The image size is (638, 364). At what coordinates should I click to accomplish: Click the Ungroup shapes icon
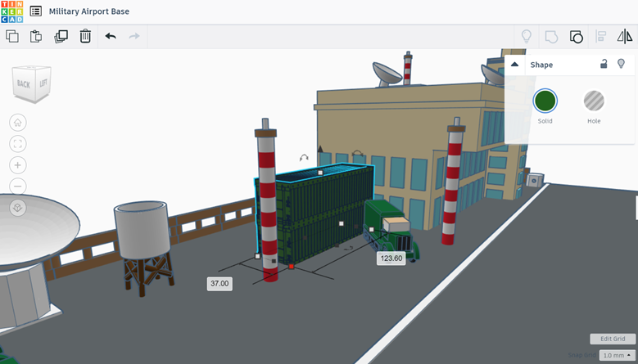(576, 37)
